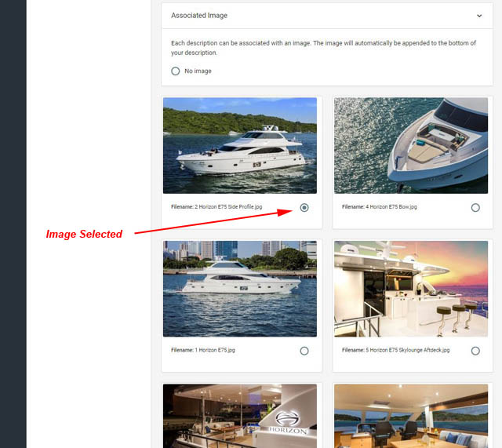Image resolution: width=502 pixels, height=448 pixels.
Task: Click filename label 5 Horizon E75 Skylounge Aftdeck.jpg
Action: tap(395, 350)
